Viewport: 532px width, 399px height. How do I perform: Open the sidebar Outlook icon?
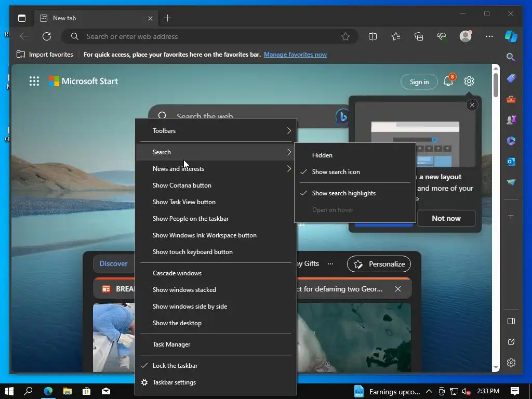point(511,162)
